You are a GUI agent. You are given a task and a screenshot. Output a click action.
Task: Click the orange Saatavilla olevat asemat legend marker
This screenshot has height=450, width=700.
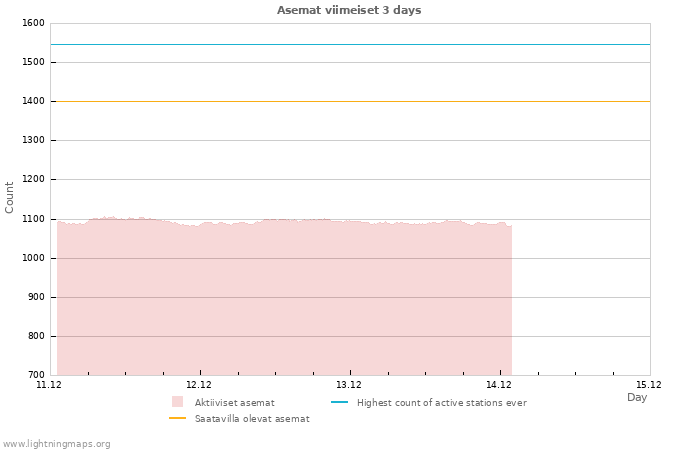tap(177, 418)
